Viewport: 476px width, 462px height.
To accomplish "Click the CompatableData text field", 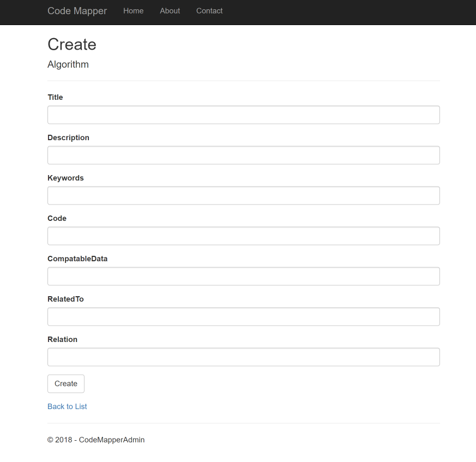I will (x=244, y=277).
